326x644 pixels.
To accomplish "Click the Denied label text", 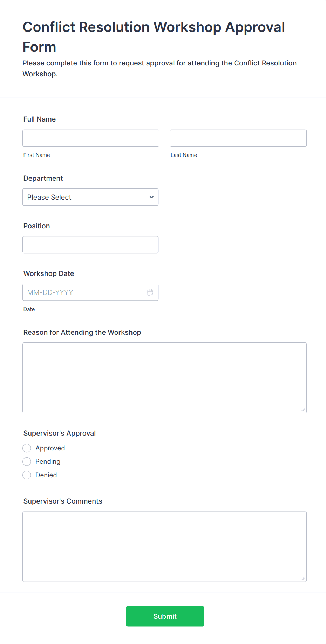I will click(46, 475).
